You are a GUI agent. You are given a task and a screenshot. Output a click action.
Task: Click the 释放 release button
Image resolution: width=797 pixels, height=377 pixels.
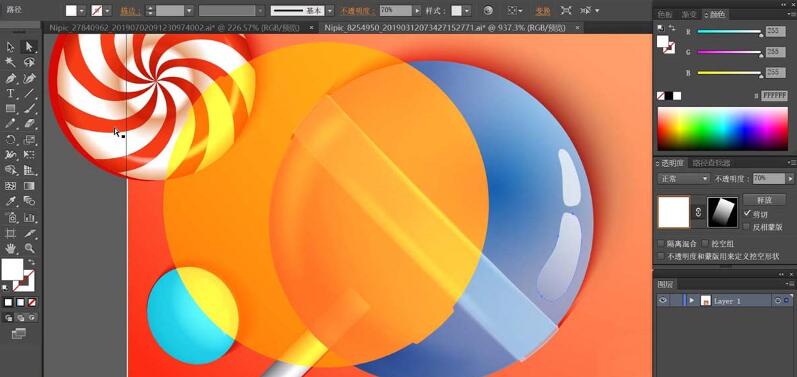764,200
